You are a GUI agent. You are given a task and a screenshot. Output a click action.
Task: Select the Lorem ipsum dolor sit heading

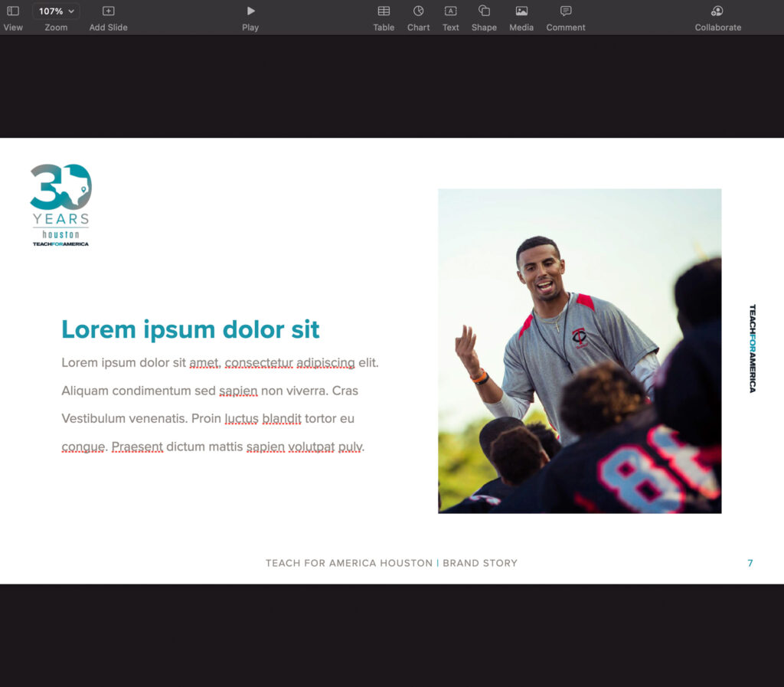coord(190,329)
